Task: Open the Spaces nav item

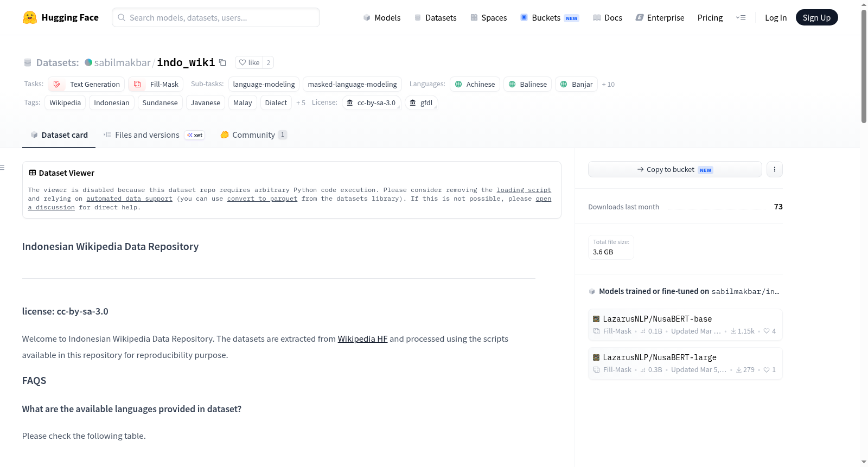Action: [488, 17]
